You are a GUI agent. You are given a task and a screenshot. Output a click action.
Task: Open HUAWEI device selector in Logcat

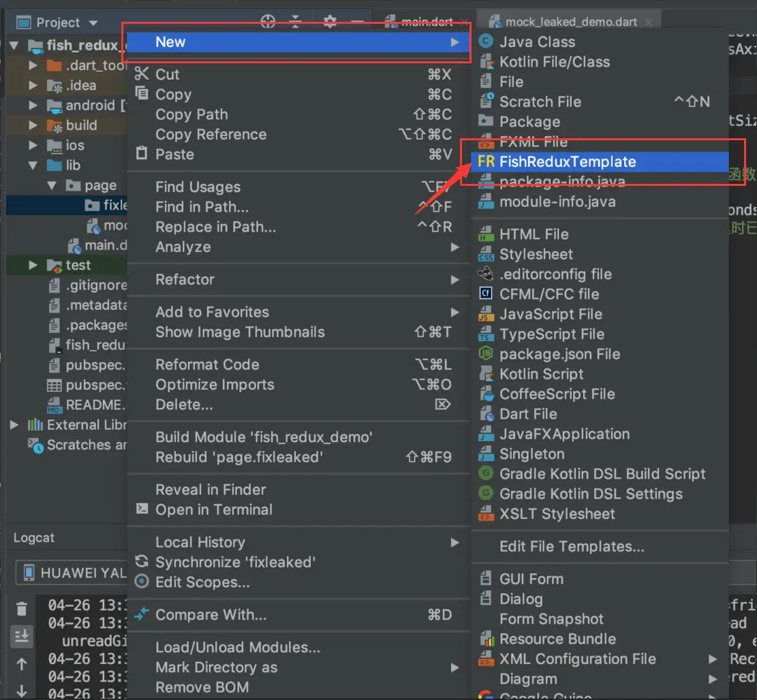(72, 573)
